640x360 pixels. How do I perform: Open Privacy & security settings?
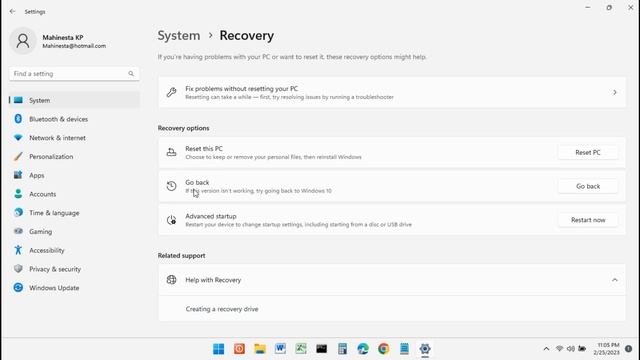pos(74,269)
